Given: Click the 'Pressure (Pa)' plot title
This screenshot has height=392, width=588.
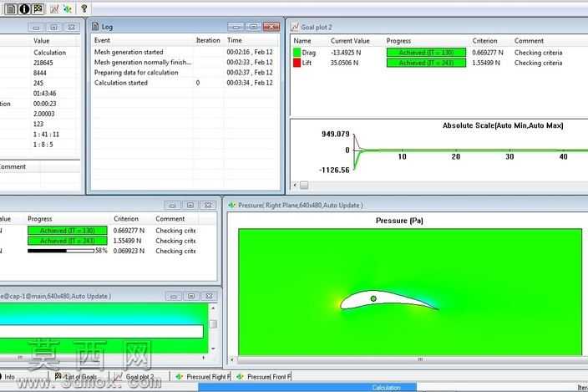Looking at the screenshot, I should tap(399, 221).
